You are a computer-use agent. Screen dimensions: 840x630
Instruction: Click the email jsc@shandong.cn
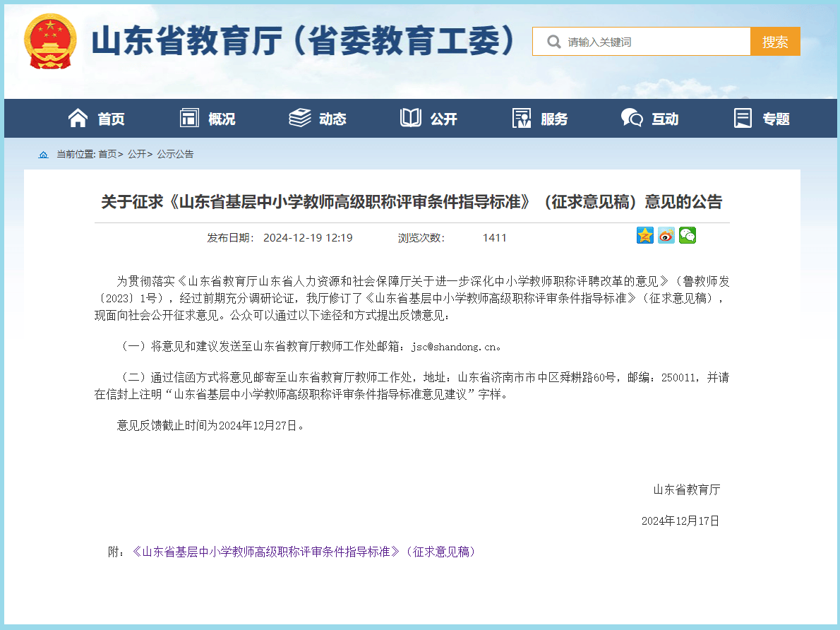pyautogui.click(x=454, y=347)
